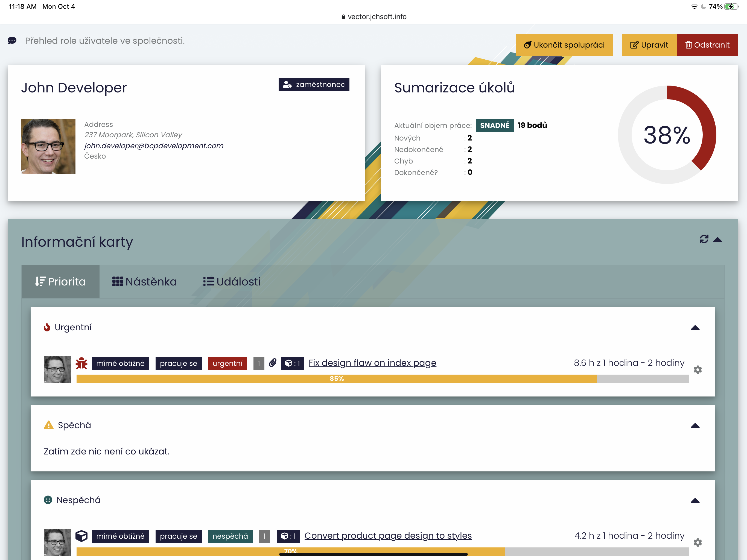This screenshot has height=560, width=747.
Task: Select the Priorita tab
Action: [x=61, y=281]
